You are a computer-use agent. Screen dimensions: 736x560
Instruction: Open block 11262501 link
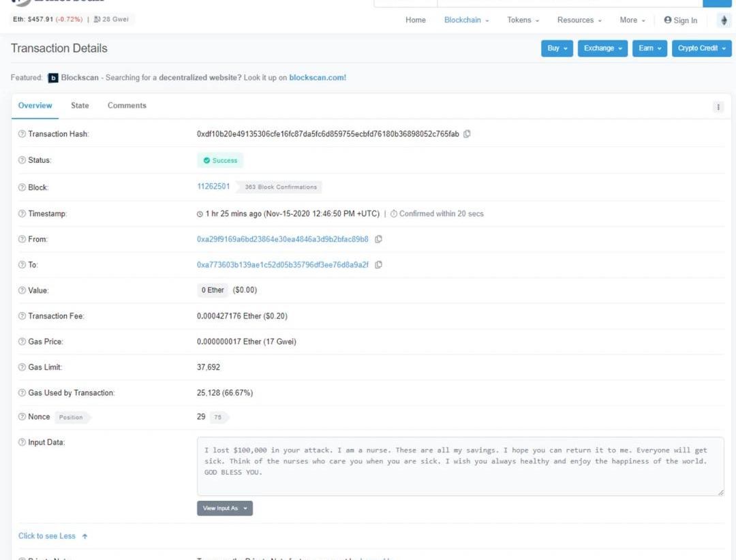coord(213,187)
